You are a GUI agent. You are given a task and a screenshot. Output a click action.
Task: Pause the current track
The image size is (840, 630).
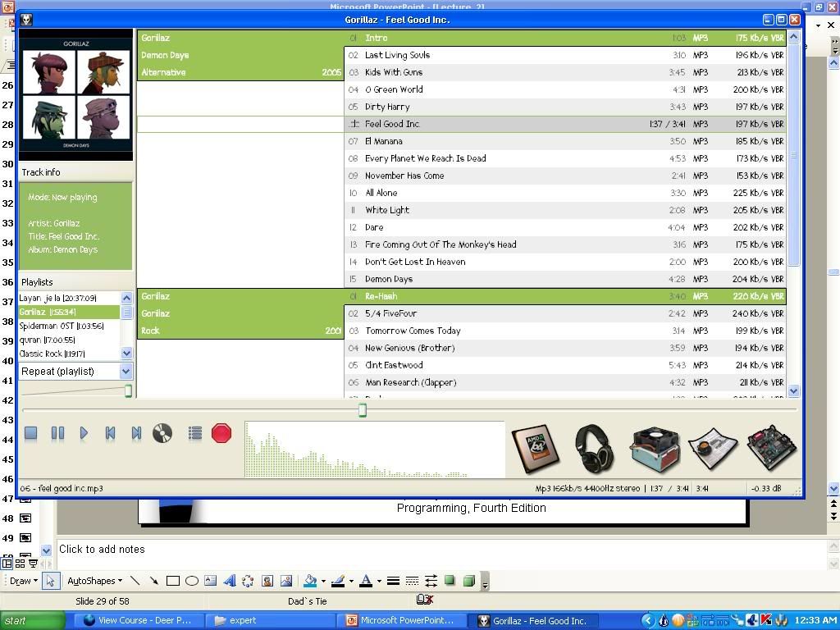pos(57,433)
